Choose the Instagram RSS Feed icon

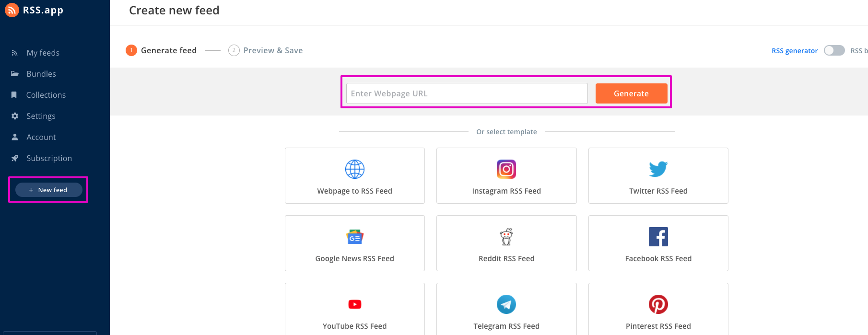506,169
